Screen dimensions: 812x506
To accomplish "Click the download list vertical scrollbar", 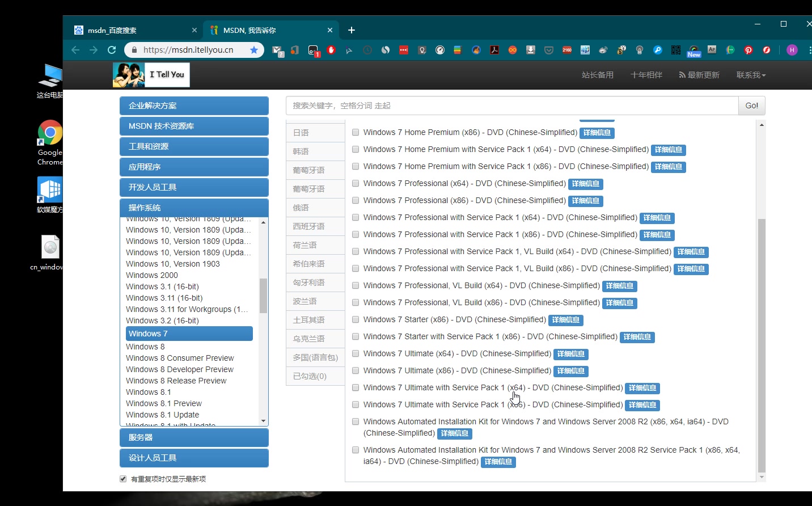I will tap(762, 345).
